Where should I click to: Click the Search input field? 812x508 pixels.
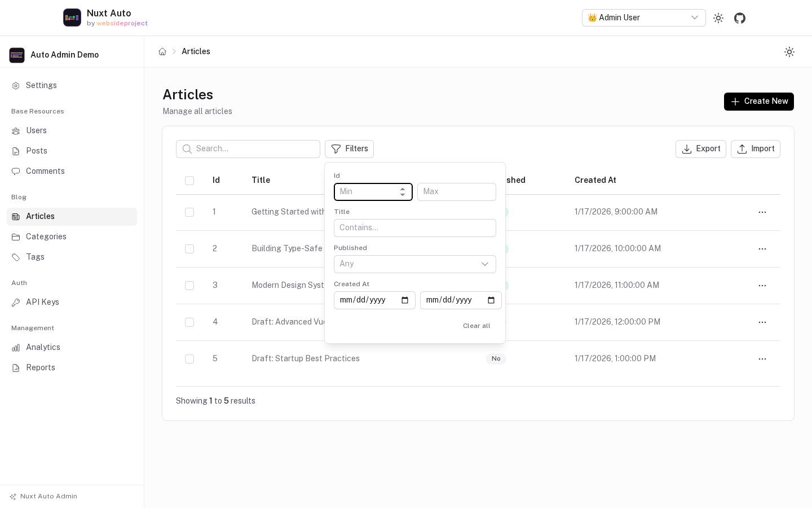tap(248, 149)
